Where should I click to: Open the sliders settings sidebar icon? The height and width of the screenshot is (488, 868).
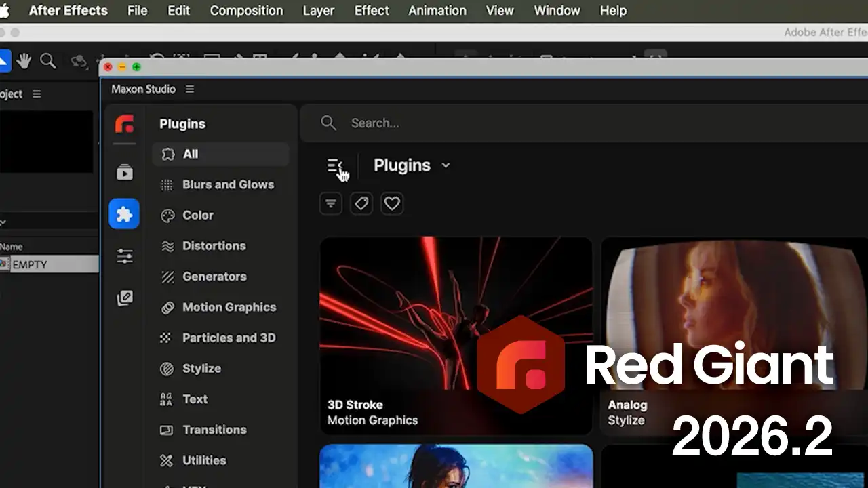124,256
